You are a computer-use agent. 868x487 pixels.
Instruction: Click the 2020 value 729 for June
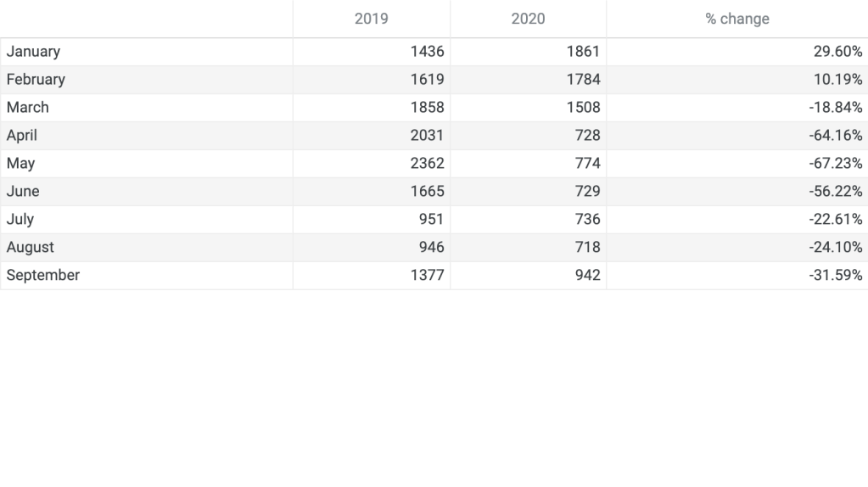tap(587, 192)
